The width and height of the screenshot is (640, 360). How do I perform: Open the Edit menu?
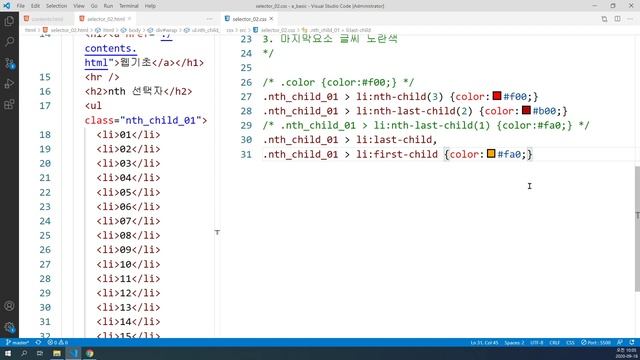click(36, 6)
